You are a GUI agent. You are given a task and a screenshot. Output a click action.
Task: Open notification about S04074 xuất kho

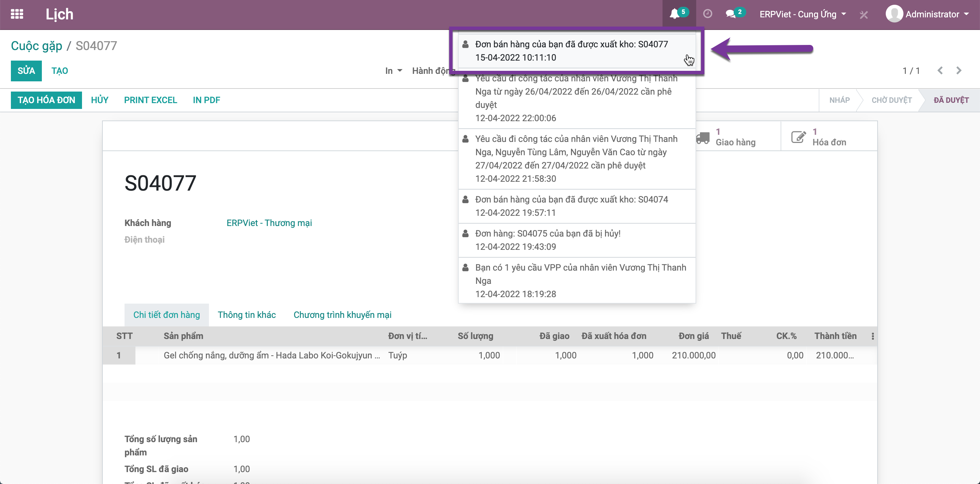click(577, 206)
